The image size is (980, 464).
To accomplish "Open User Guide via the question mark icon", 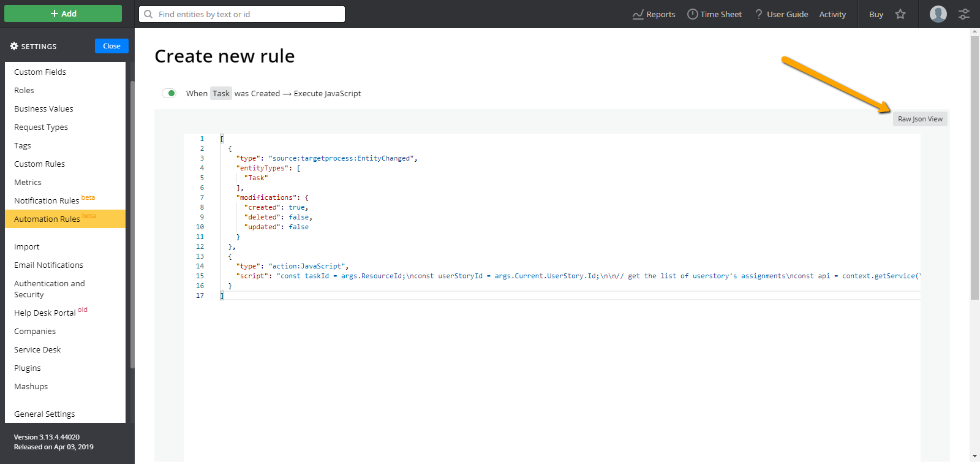I will (x=759, y=14).
